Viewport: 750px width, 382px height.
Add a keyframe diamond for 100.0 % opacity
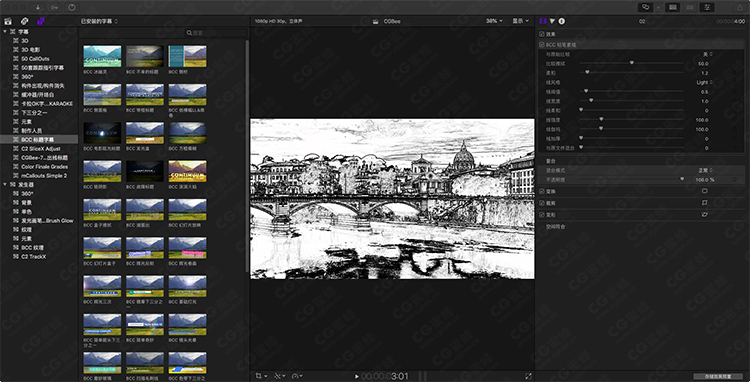point(735,180)
